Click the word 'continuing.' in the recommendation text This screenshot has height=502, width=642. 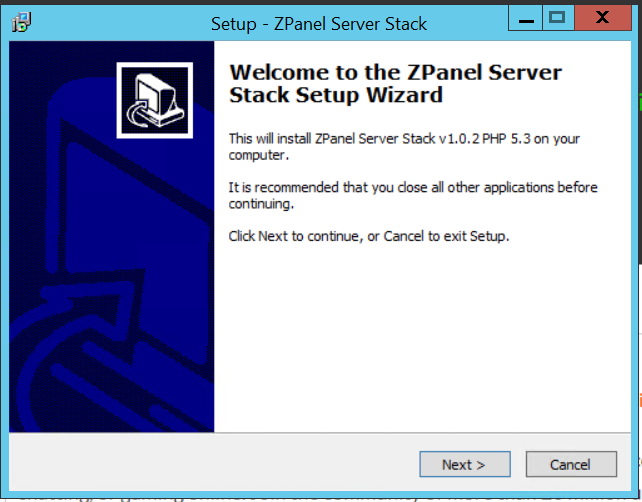click(261, 204)
